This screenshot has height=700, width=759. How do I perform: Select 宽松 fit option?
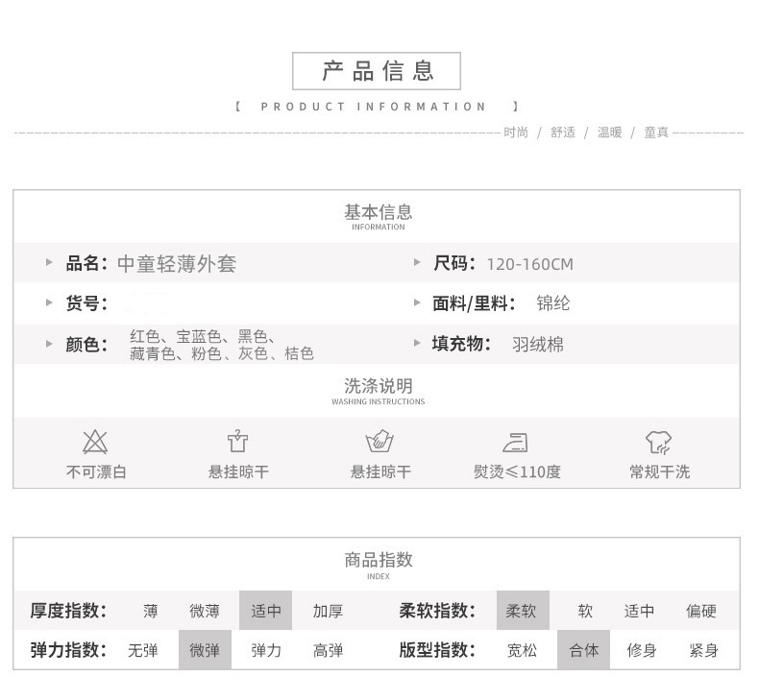point(522,650)
